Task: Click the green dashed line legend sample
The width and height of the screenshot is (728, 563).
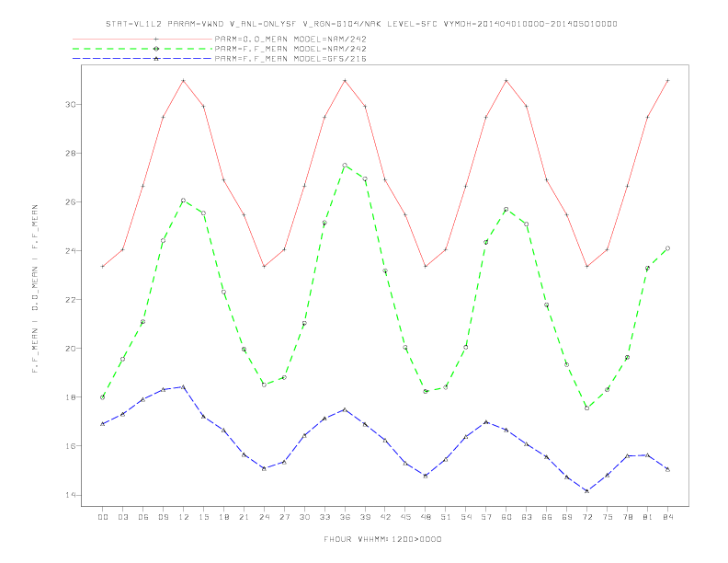Action: pyautogui.click(x=142, y=49)
